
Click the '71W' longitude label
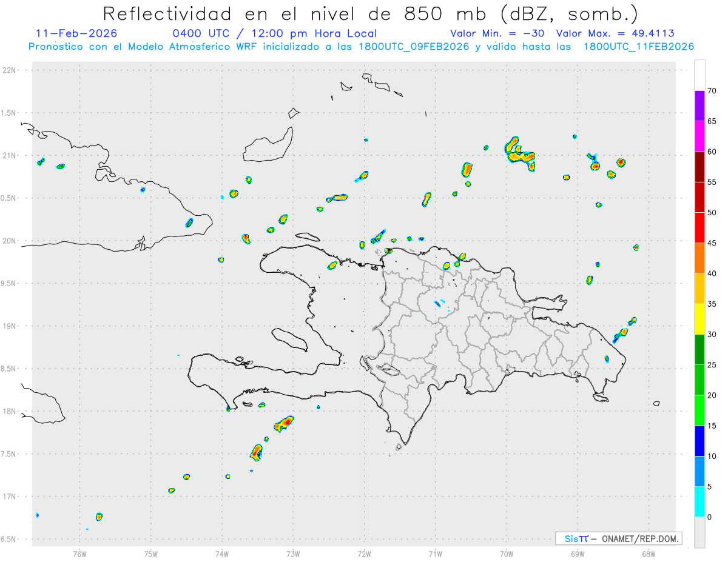tap(435, 554)
